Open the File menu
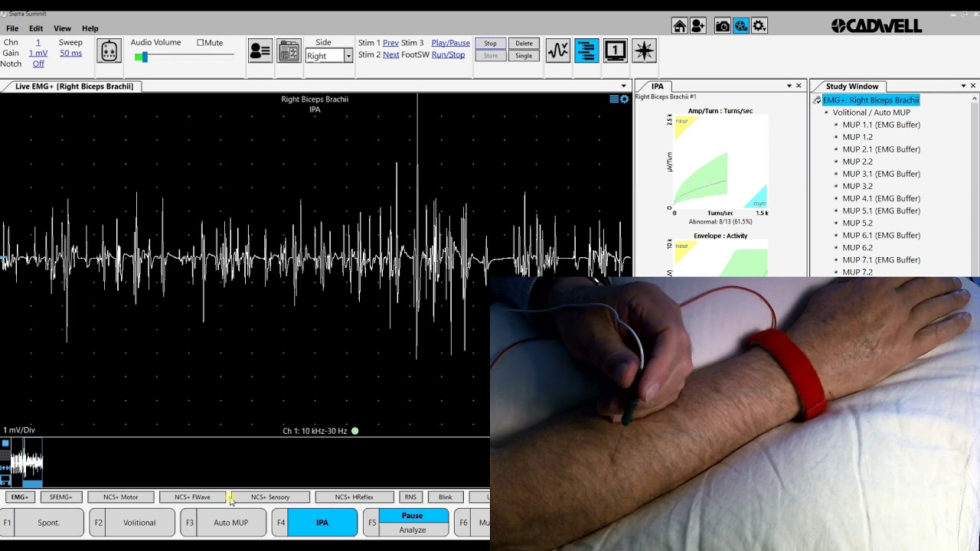This screenshot has width=980, height=551. coord(12,28)
